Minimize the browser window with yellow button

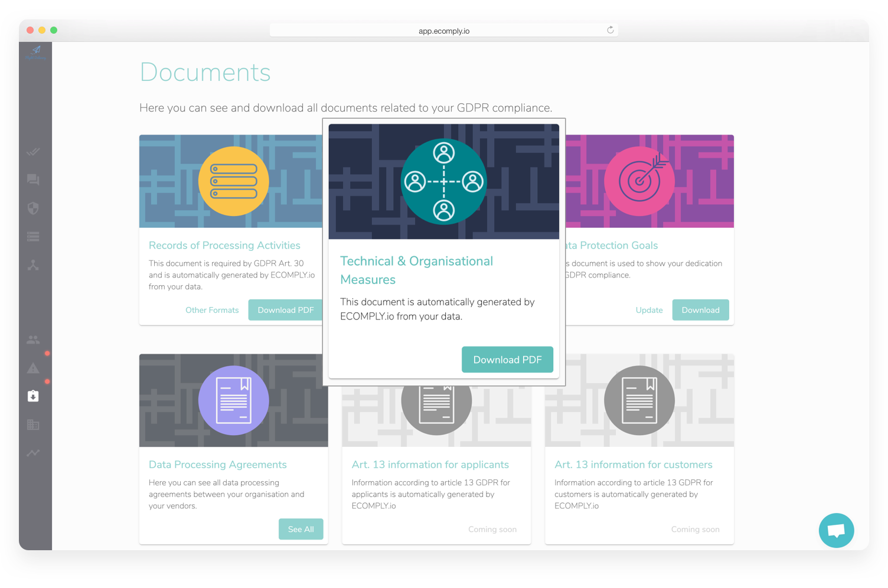(x=42, y=30)
